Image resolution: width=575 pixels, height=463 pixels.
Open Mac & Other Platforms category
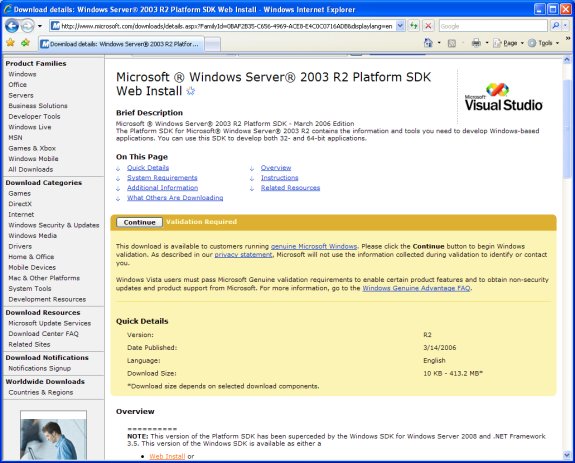pyautogui.click(x=44, y=278)
